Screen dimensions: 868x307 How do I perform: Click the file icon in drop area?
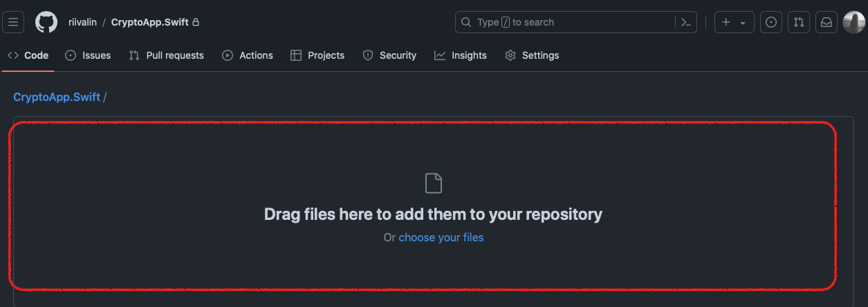433,183
